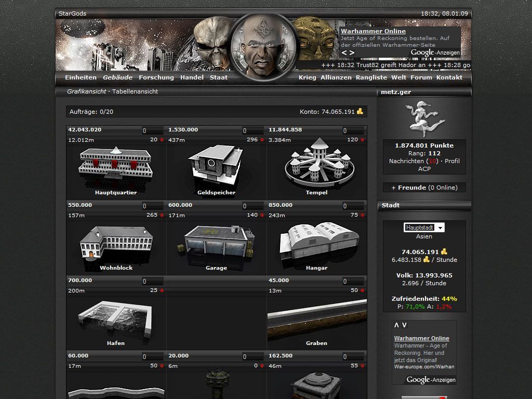This screenshot has width=532, height=399.
Task: Click the Garage quantity input field
Action: 253,206
